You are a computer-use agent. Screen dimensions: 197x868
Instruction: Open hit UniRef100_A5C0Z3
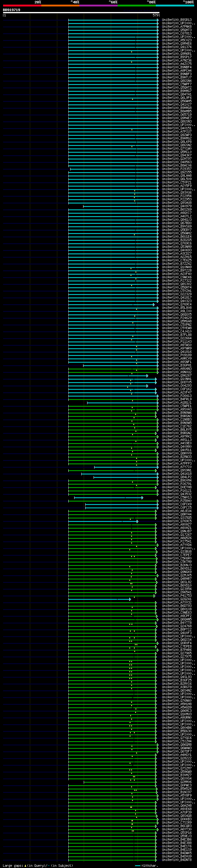[177, 40]
